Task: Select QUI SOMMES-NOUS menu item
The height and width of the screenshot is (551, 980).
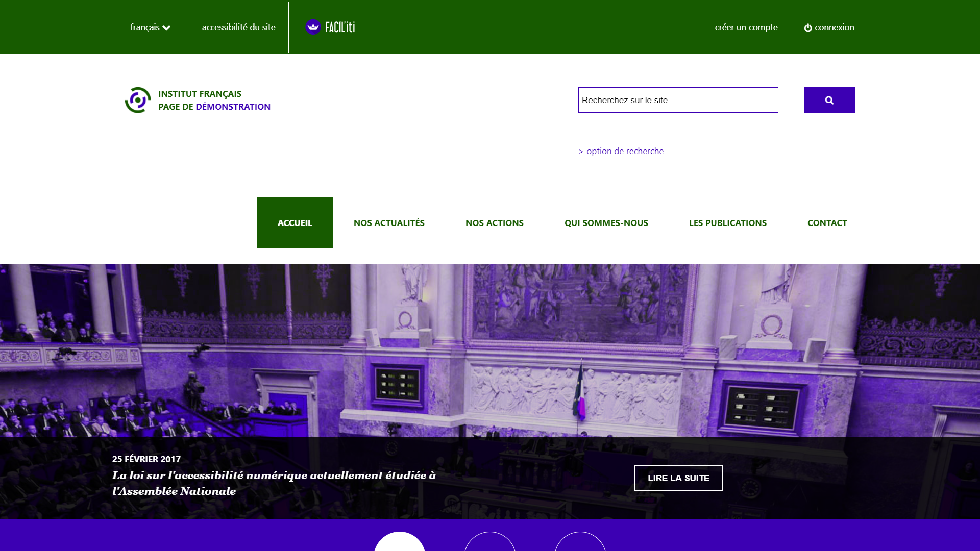Action: (x=606, y=222)
